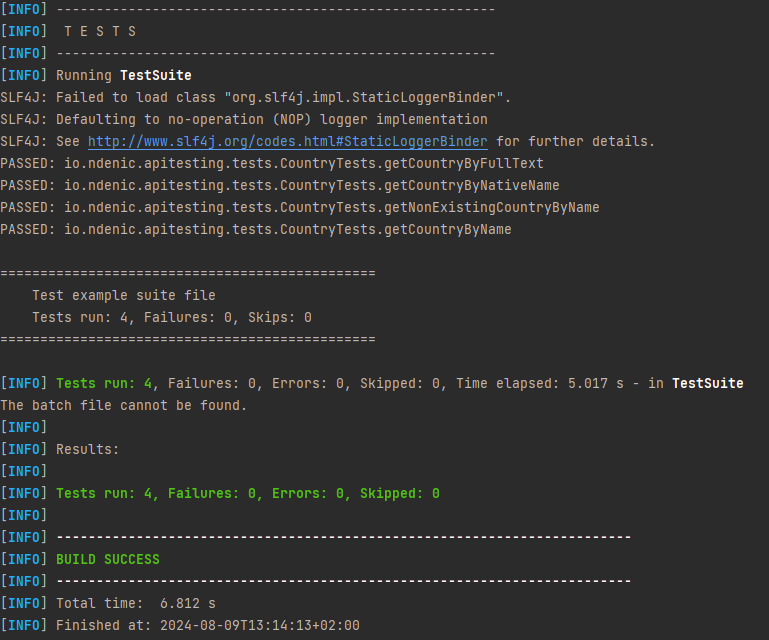The height and width of the screenshot is (640, 769).
Task: Click the bold TestSuite text after 'in'
Action: tap(708, 384)
